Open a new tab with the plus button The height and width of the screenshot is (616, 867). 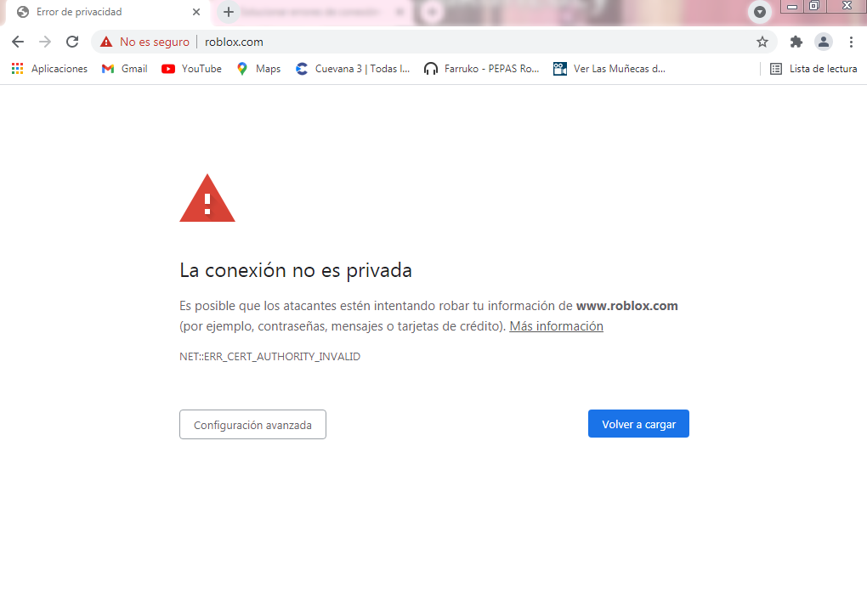(x=229, y=12)
